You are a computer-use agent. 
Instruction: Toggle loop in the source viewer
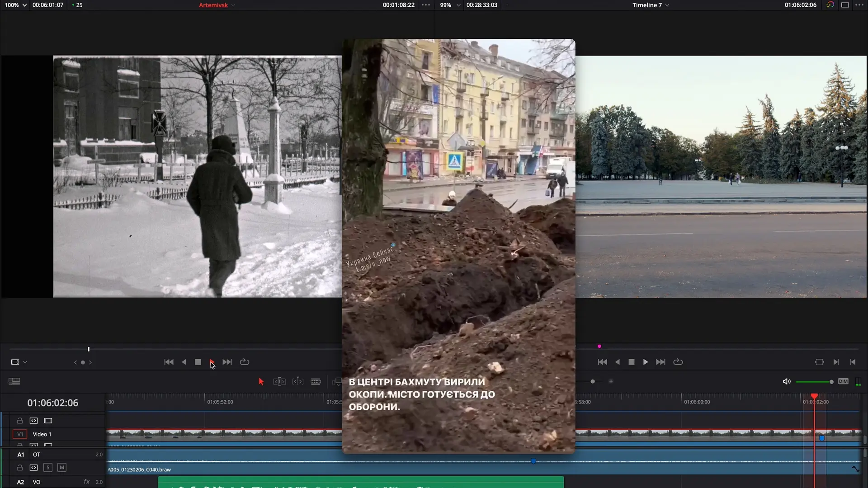coord(245,362)
